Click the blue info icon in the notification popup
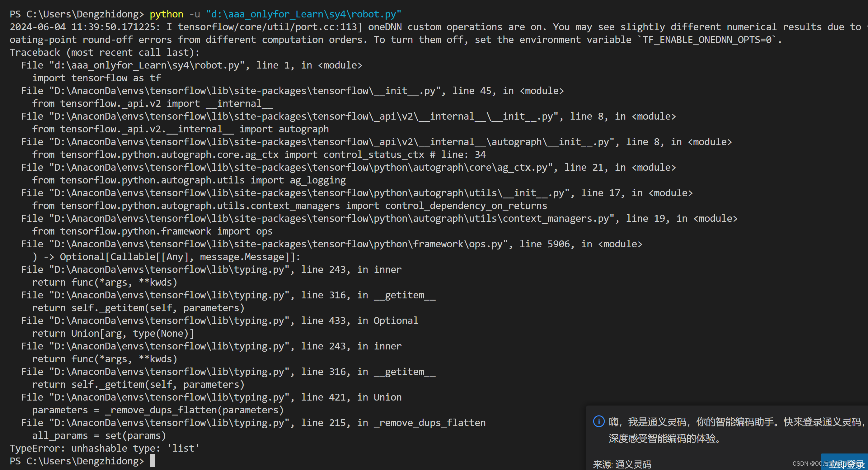The width and height of the screenshot is (868, 470). coord(599,421)
